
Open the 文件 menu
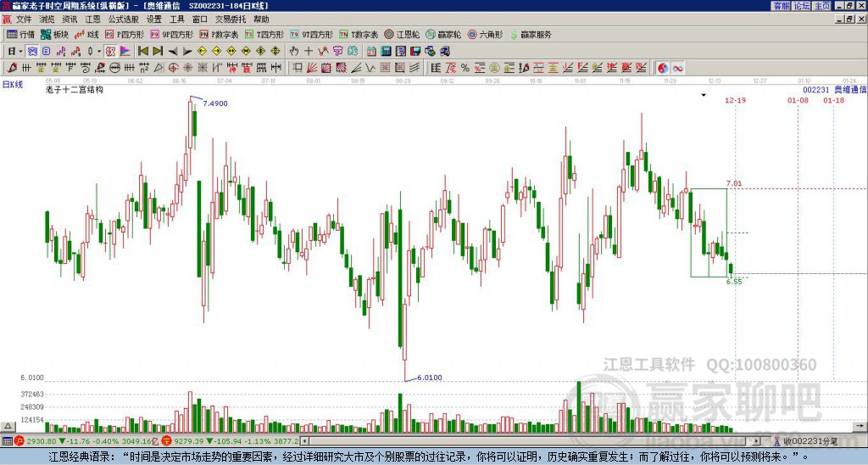point(23,20)
